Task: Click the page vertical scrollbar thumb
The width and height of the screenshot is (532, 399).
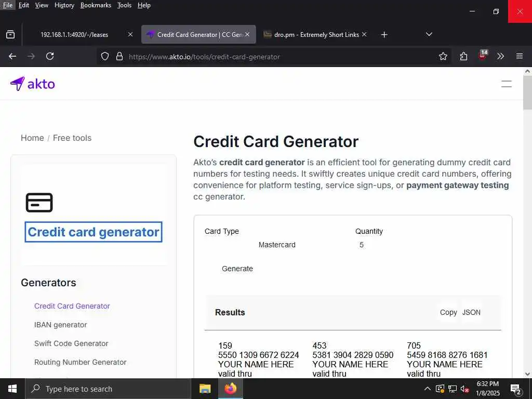Action: (x=527, y=92)
